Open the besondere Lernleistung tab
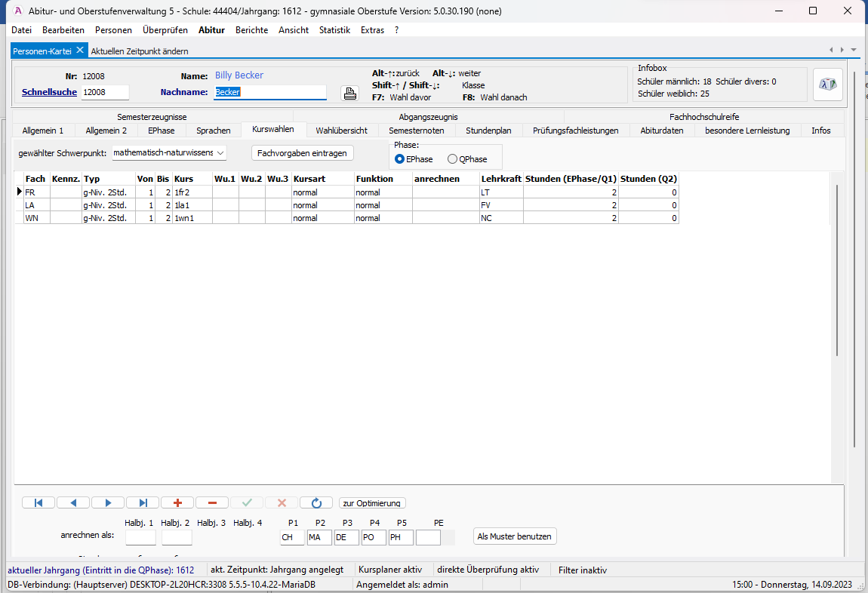Screen dimensions: 868x593 point(747,131)
